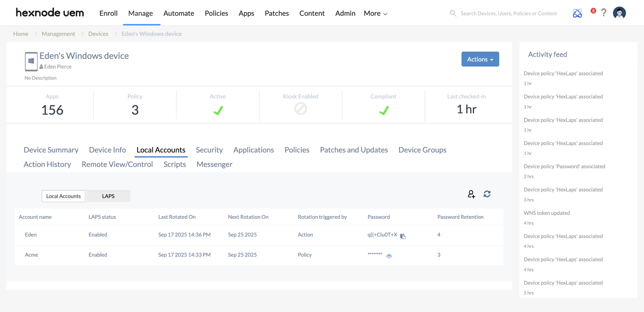Select the Local Accounts toggle button

coord(63,196)
